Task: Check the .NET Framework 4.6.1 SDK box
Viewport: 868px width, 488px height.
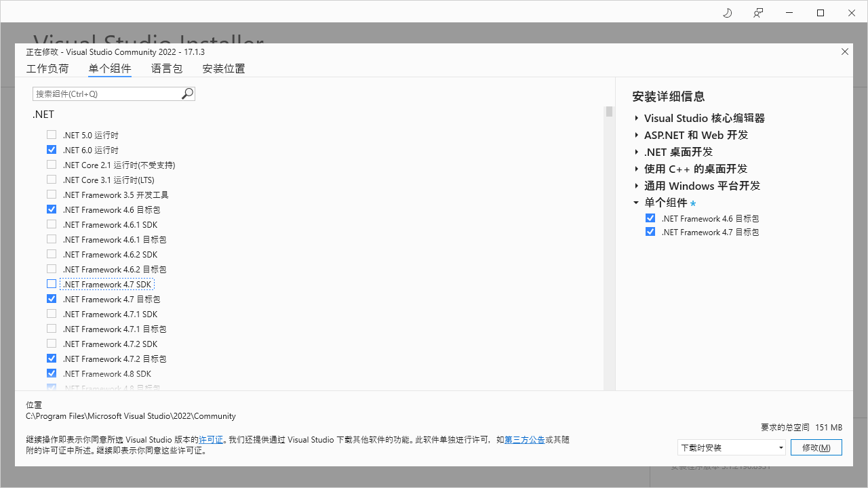Action: [x=51, y=224]
